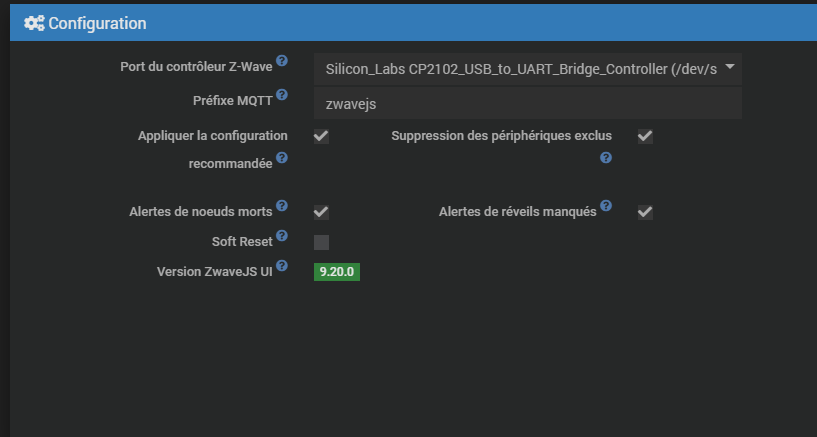Click help icon for Appliquer la configuration recommandée

282,158
